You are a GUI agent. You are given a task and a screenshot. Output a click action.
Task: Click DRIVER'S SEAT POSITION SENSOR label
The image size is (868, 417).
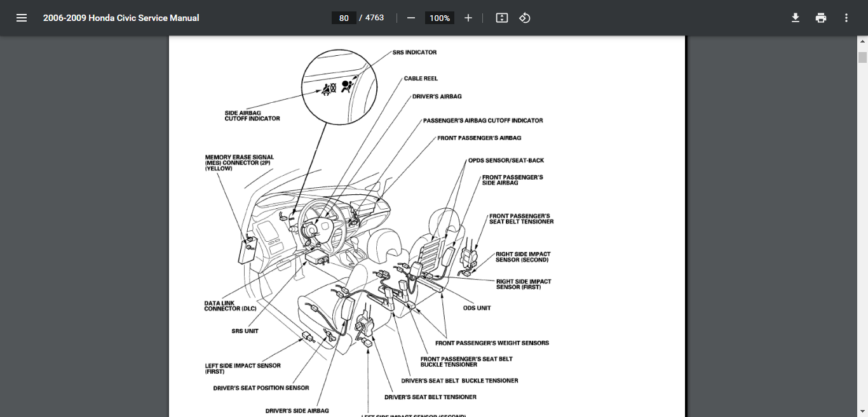click(x=261, y=388)
